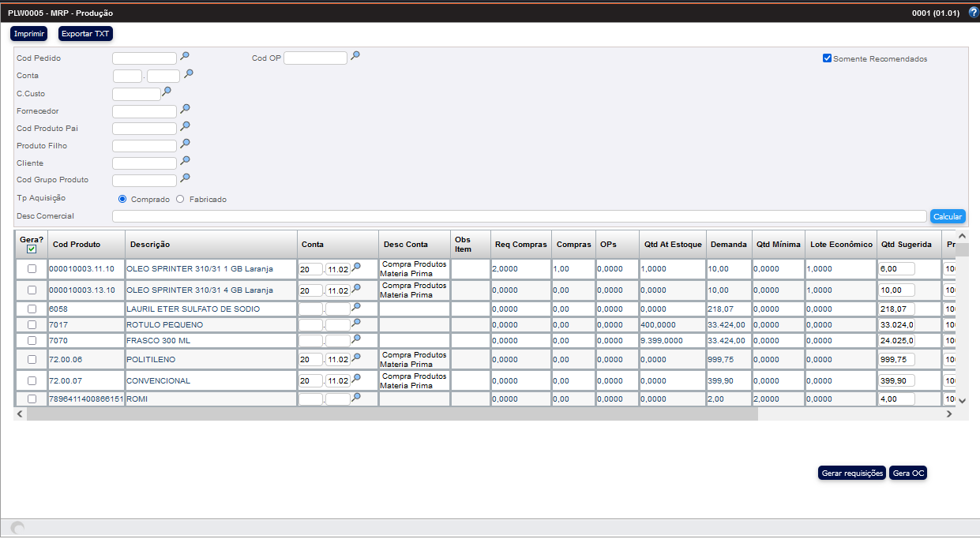Click the Gerar requisições button

[851, 473]
